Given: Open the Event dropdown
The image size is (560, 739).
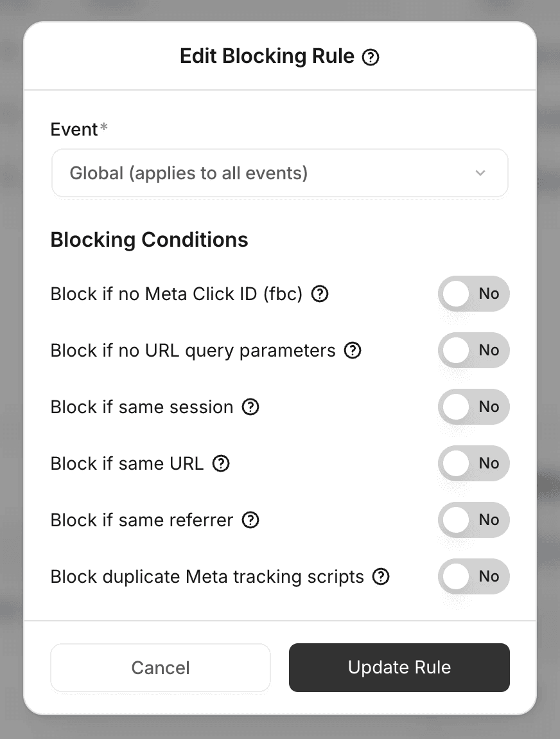Looking at the screenshot, I should point(279,173).
